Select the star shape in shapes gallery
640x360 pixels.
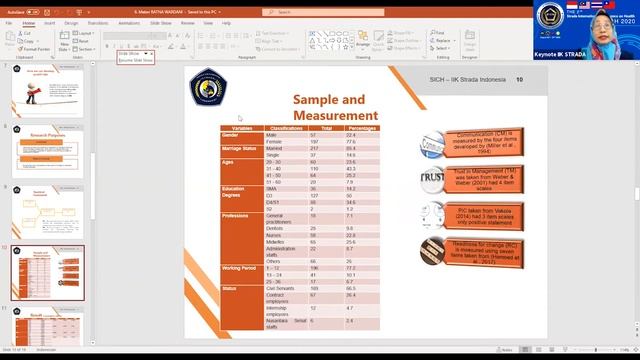pos(345,47)
